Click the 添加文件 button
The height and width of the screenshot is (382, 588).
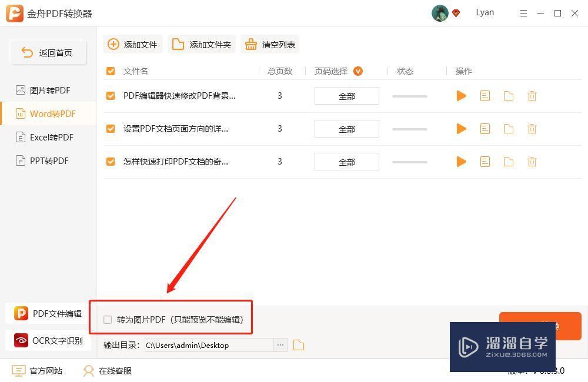pos(132,44)
